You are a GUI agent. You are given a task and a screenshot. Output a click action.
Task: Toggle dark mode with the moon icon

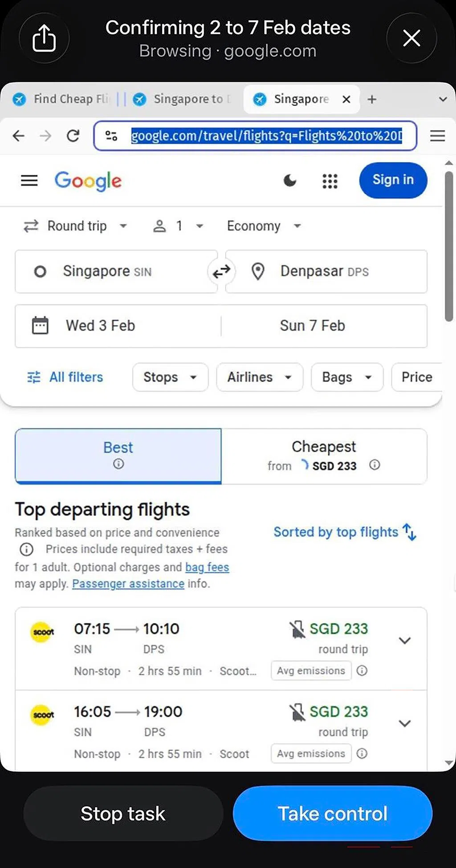(x=290, y=180)
